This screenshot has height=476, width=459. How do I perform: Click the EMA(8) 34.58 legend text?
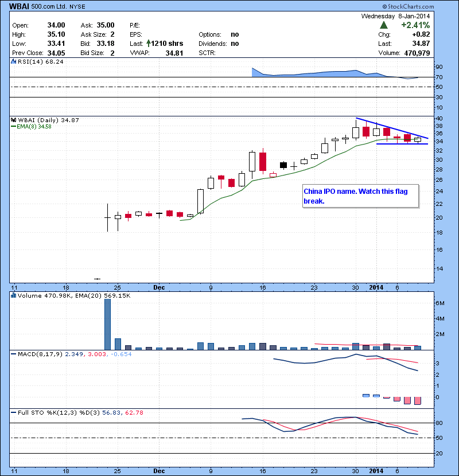point(34,127)
